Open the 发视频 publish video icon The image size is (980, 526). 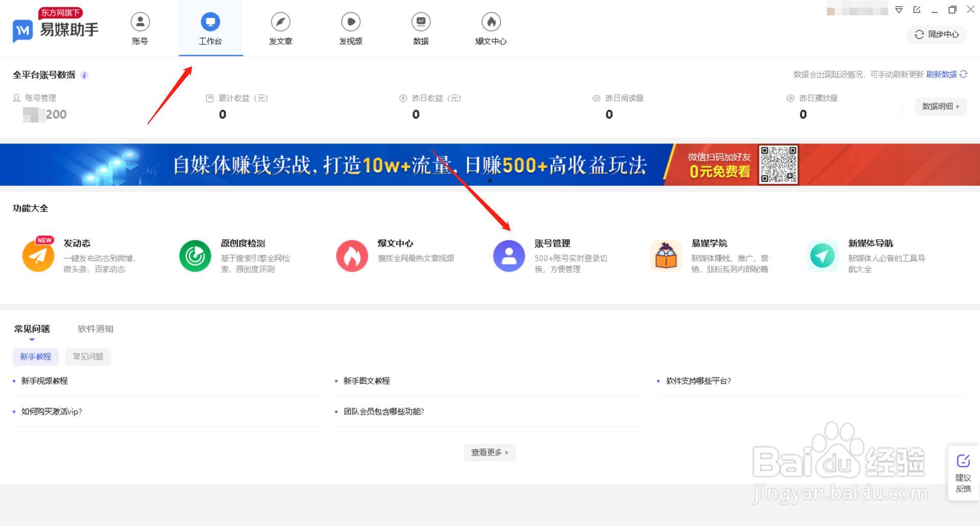pyautogui.click(x=351, y=22)
